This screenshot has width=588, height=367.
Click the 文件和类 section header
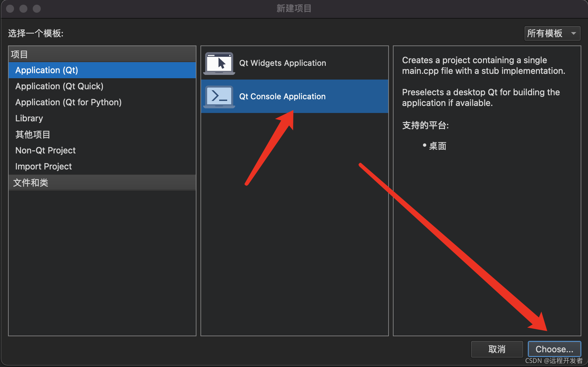click(x=102, y=182)
